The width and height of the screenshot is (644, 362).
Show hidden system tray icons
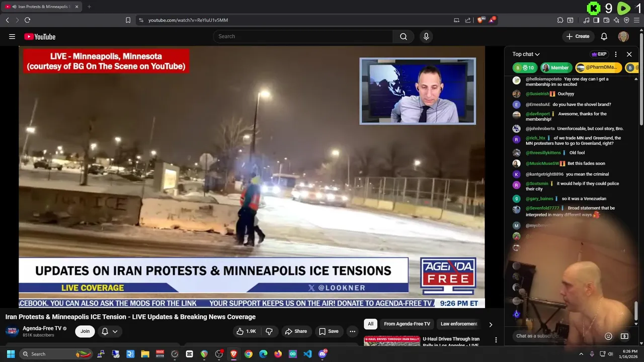(581, 354)
